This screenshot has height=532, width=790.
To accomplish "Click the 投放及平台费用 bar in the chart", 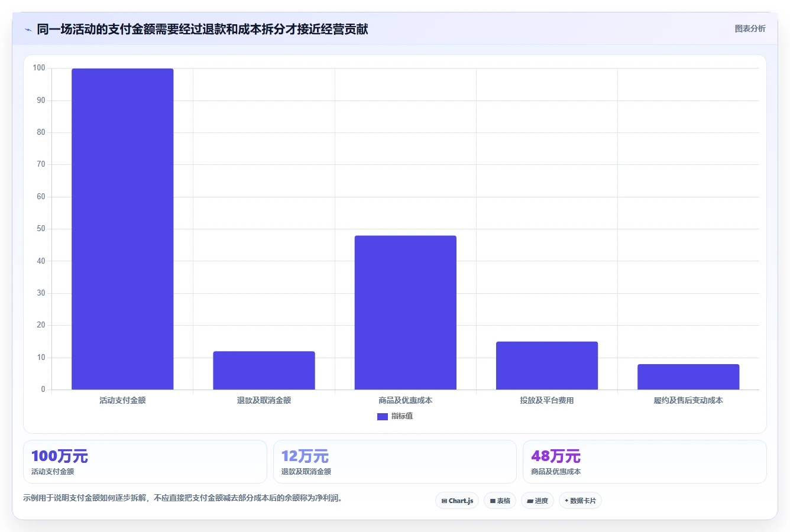I will [x=547, y=365].
